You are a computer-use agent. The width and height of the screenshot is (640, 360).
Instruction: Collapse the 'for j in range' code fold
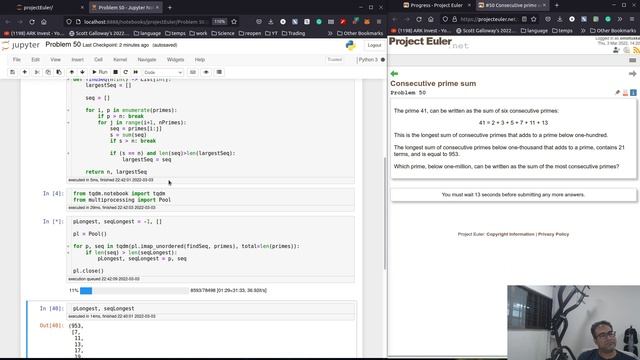pyautogui.click(x=68, y=122)
